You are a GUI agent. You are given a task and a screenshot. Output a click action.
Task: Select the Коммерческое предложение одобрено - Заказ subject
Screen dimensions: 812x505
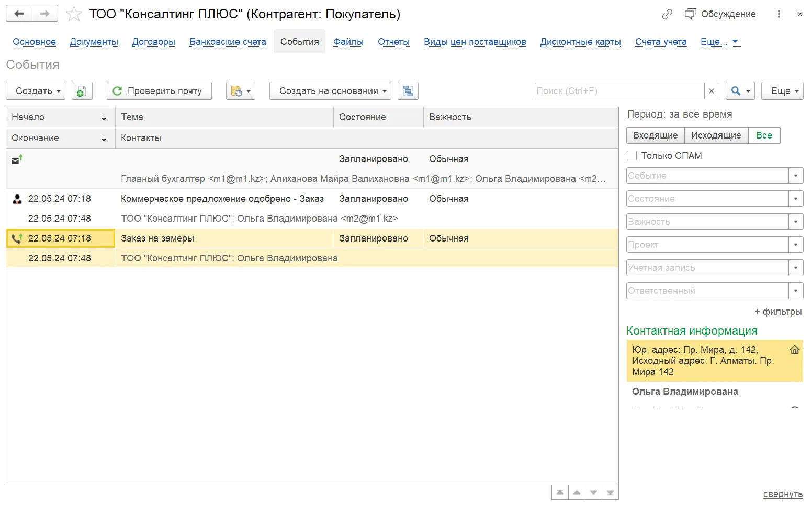pyautogui.click(x=222, y=199)
